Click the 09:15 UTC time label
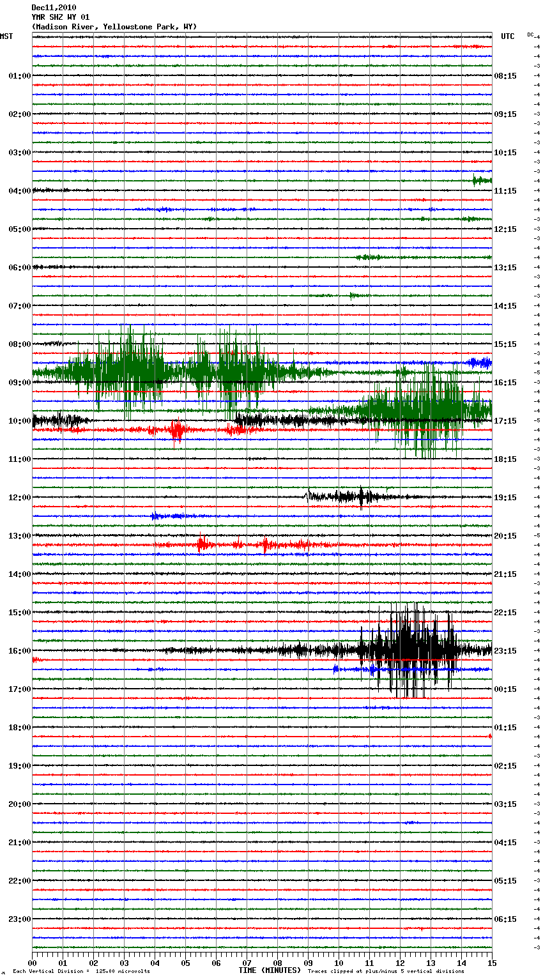Image resolution: width=543 pixels, height=980 pixels. tap(505, 114)
